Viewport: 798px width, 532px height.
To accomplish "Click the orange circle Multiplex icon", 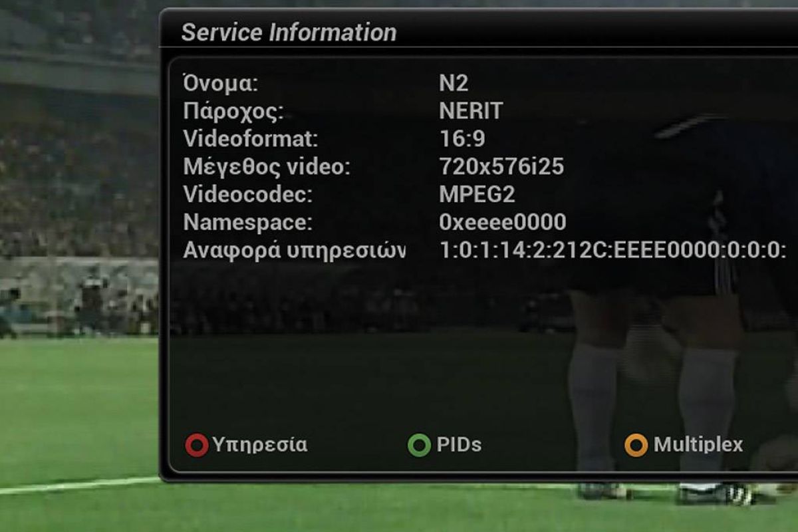I will click(x=636, y=445).
